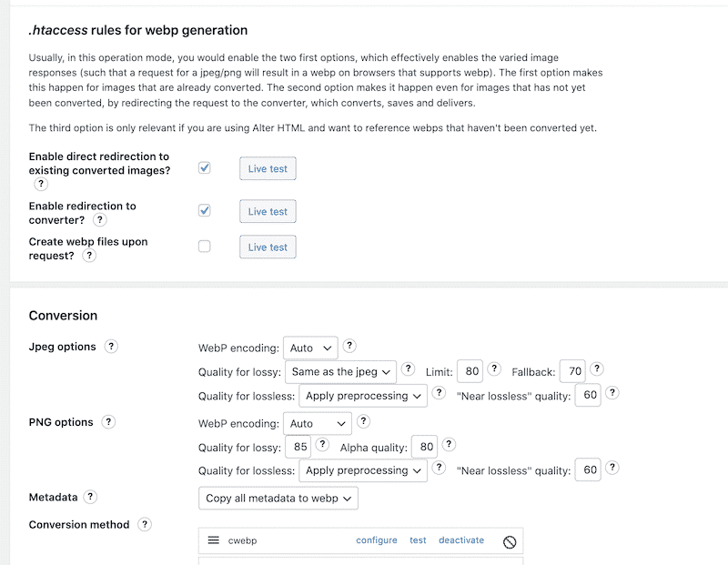This screenshot has height=565, width=728.
Task: Open the Copy all metadata to webp dropdown
Action: tap(277, 498)
